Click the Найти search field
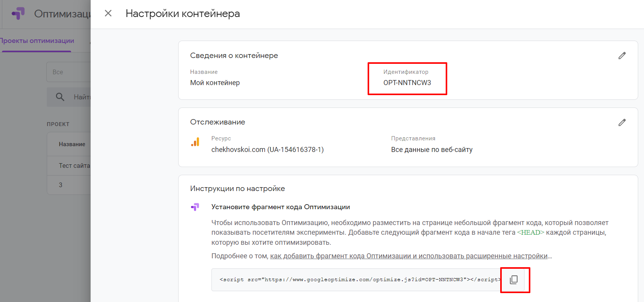644x302 pixels. click(69, 97)
